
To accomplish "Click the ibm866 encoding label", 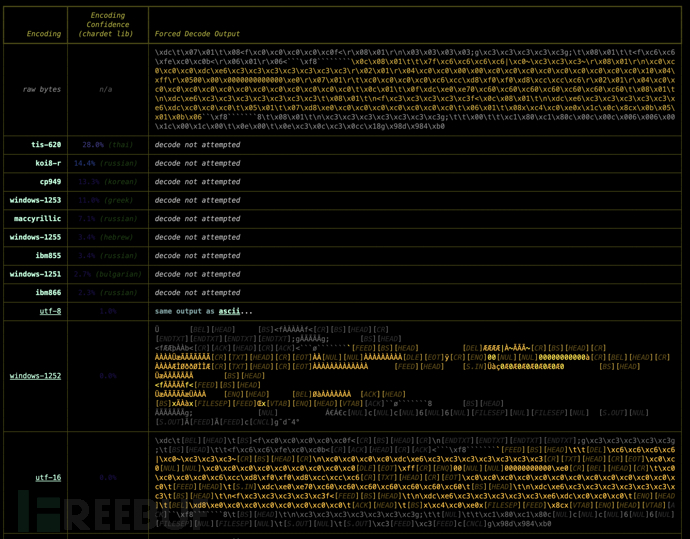I will tap(48, 292).
